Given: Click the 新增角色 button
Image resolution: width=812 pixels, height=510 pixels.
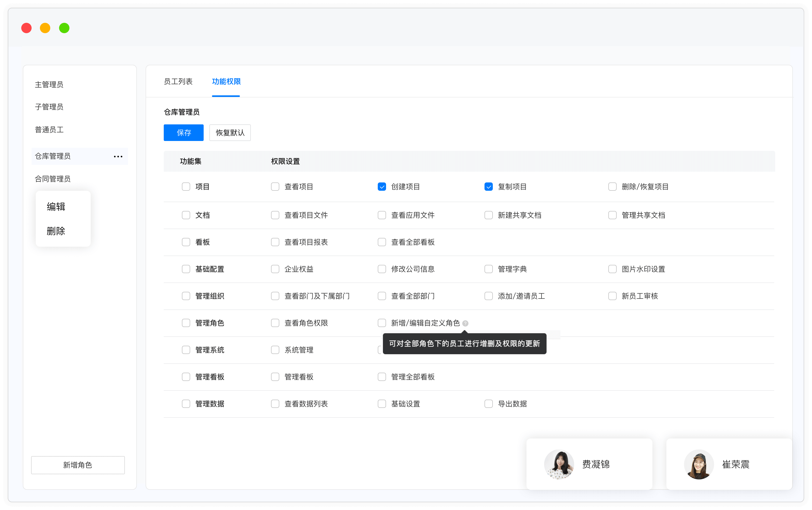Looking at the screenshot, I should (78, 465).
